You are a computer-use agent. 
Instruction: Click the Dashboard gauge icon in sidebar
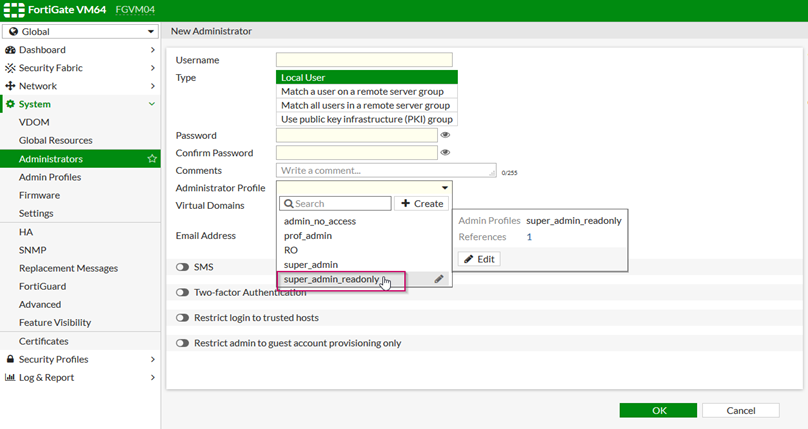10,50
